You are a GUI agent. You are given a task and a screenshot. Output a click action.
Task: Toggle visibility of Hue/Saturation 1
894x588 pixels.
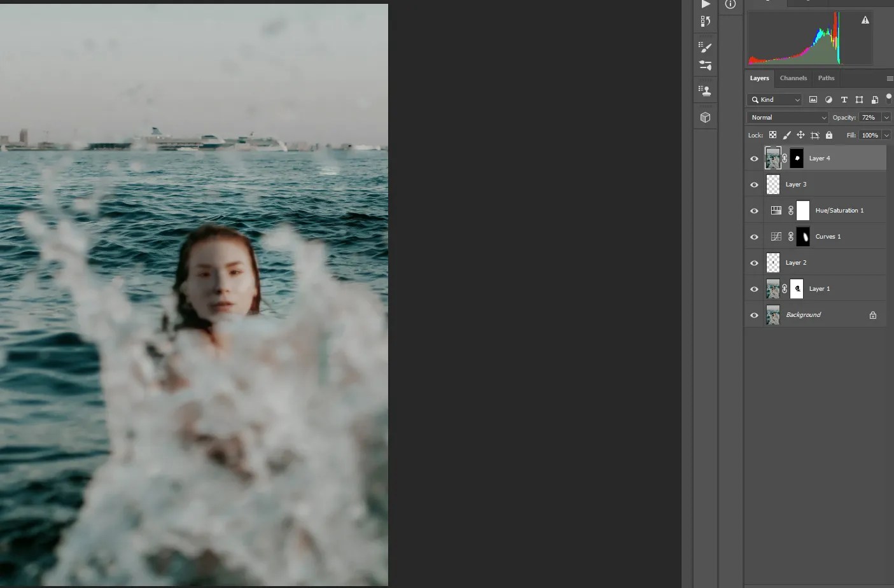coord(753,210)
